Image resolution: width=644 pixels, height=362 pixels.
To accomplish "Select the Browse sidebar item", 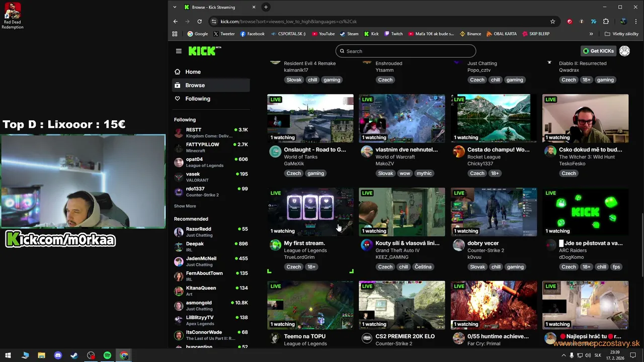I will pyautogui.click(x=211, y=85).
